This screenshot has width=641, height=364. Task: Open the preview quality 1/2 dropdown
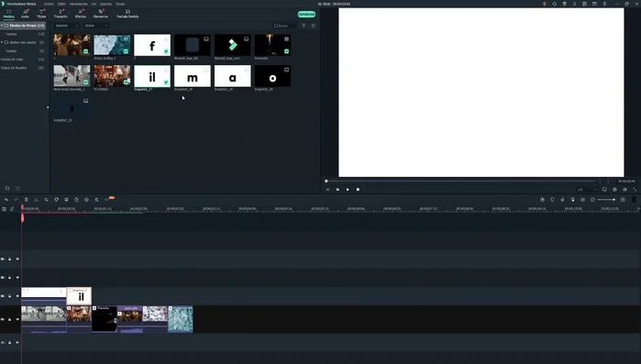click(586, 190)
